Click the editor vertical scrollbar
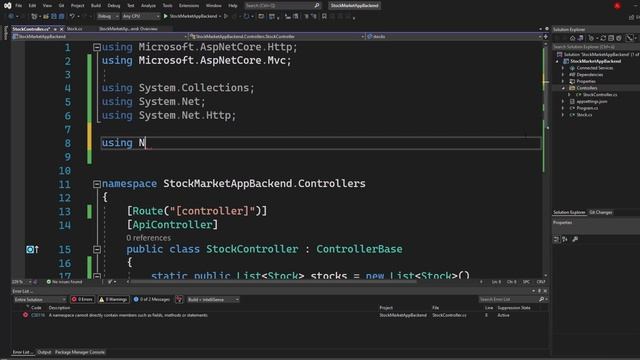Image resolution: width=640 pixels, height=360 pixels. coord(546,159)
